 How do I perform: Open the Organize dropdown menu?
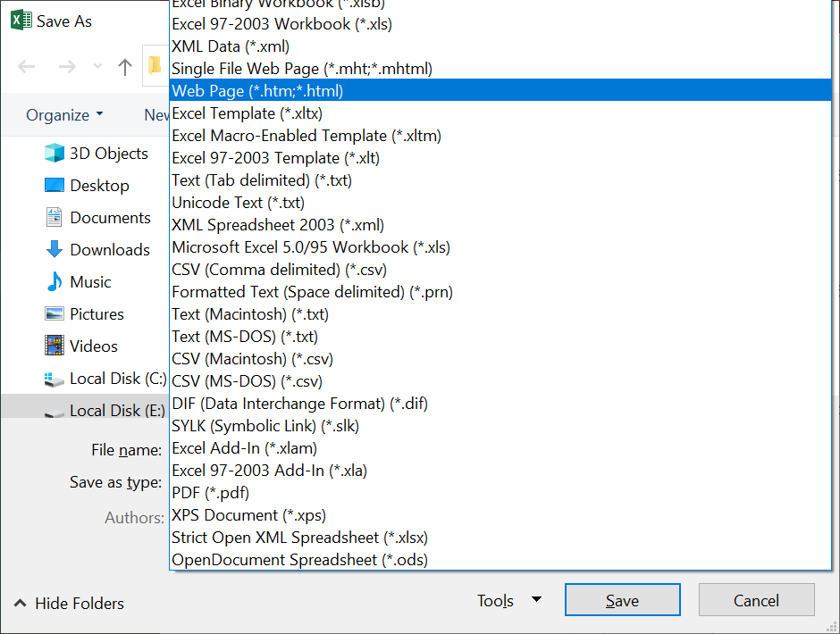(x=64, y=114)
